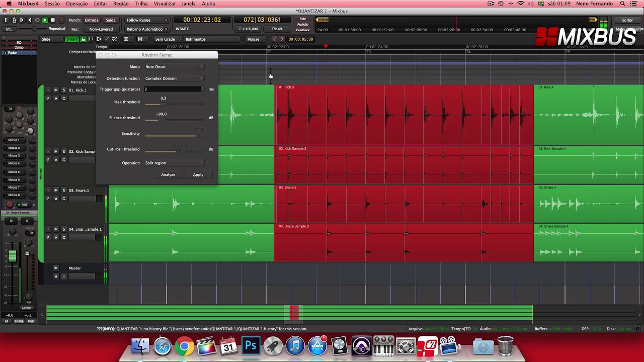
Task: Toggle Smart mode button
Action: coord(72,39)
